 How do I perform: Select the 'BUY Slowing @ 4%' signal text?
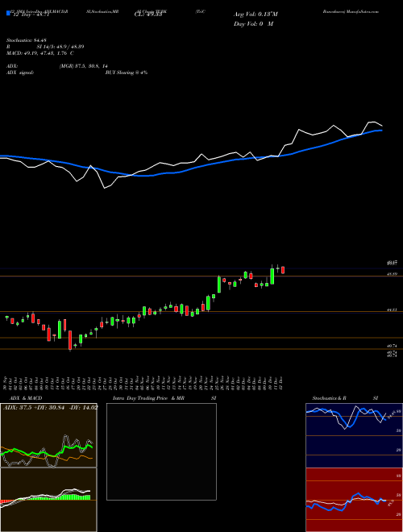[x=127, y=73]
